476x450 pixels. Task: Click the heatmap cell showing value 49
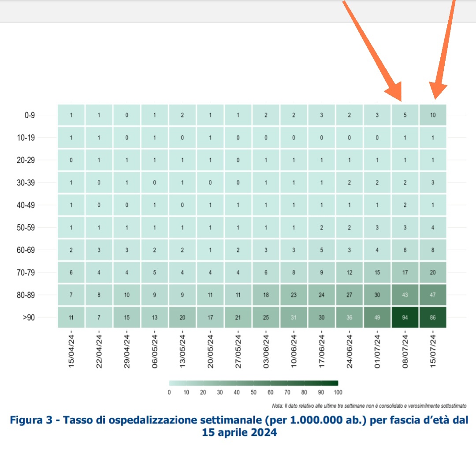tap(377, 318)
